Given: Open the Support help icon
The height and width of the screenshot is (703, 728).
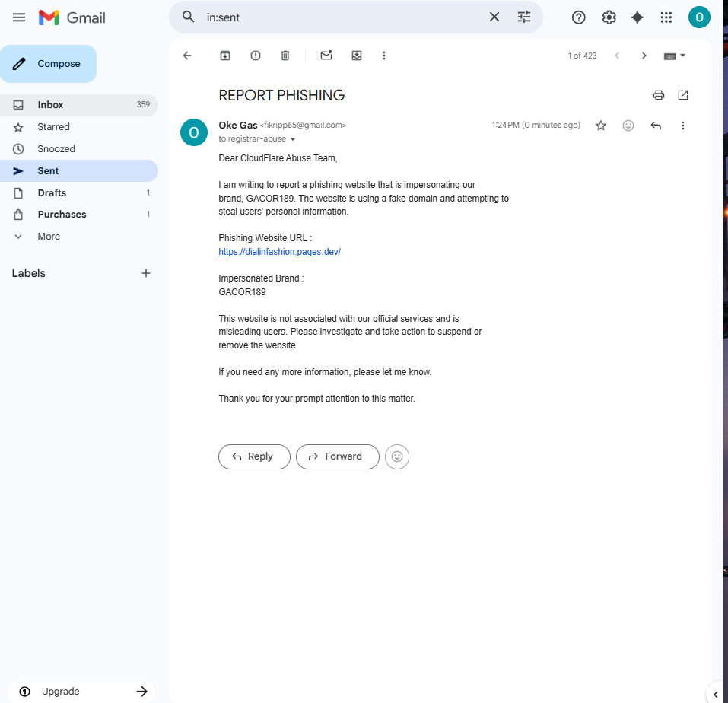Looking at the screenshot, I should [578, 17].
